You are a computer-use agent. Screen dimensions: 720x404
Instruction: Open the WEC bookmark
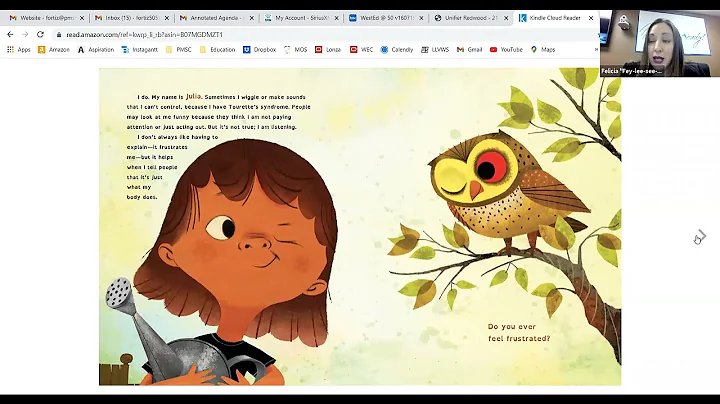(x=361, y=50)
